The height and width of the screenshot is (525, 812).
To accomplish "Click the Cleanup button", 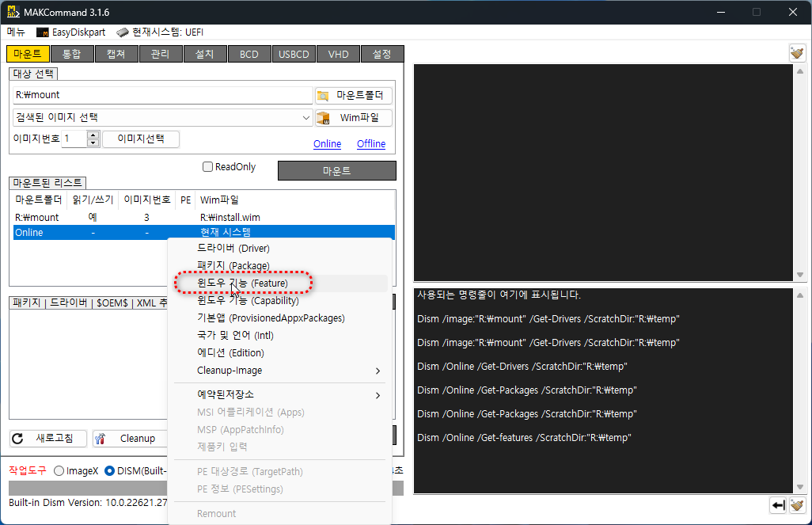I will click(x=131, y=439).
